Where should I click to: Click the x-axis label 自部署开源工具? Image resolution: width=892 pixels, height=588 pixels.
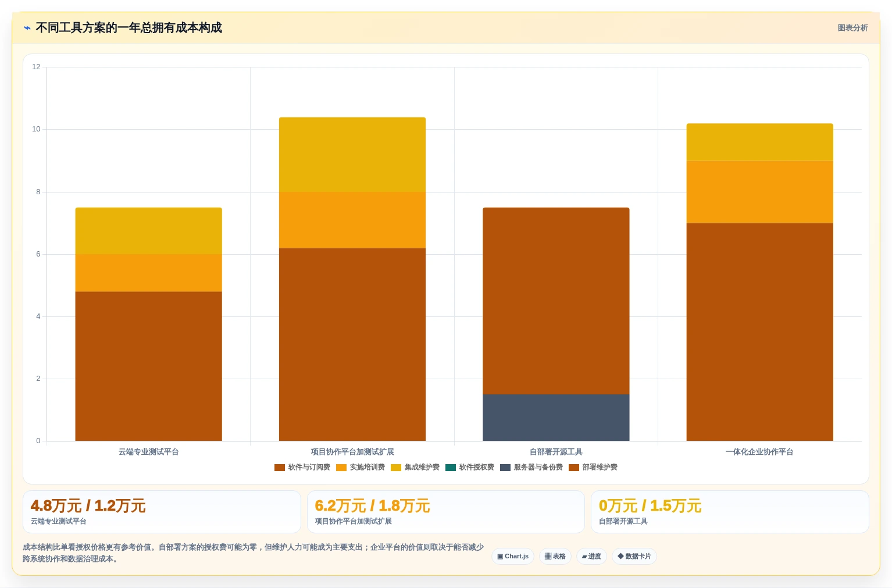click(556, 452)
